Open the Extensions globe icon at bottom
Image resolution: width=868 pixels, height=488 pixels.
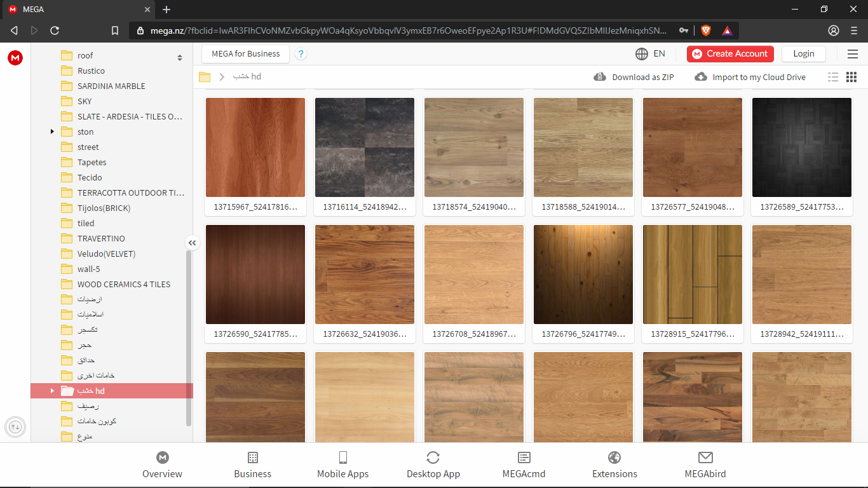click(614, 457)
